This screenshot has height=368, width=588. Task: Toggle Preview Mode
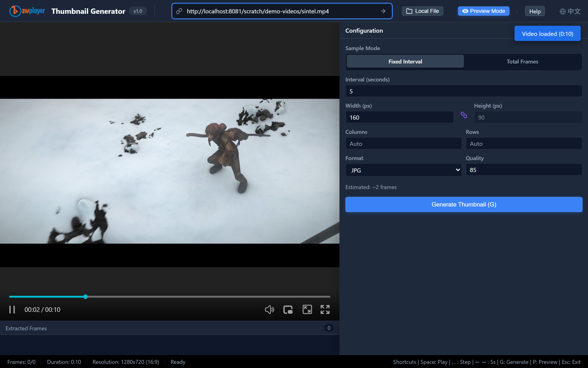[483, 11]
